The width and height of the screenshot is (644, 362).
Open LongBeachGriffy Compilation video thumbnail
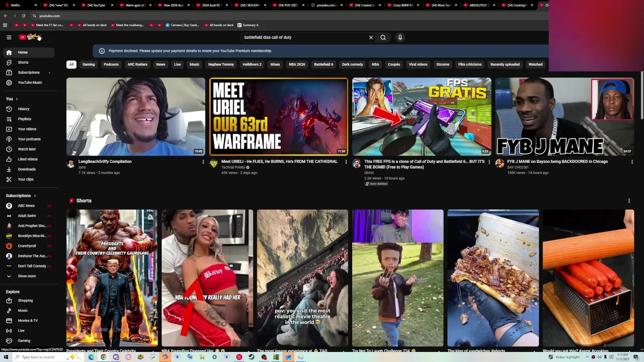click(136, 117)
